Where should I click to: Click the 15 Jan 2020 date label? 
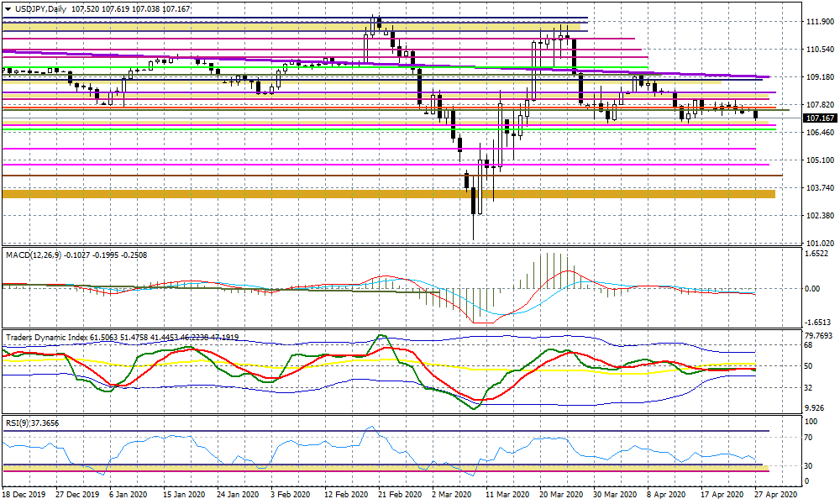[184, 495]
